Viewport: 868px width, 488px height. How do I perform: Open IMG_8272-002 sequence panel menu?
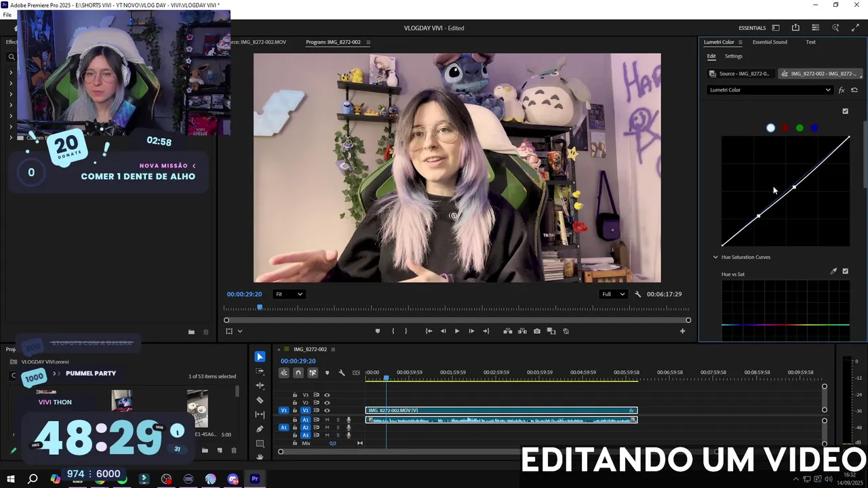[333, 350]
